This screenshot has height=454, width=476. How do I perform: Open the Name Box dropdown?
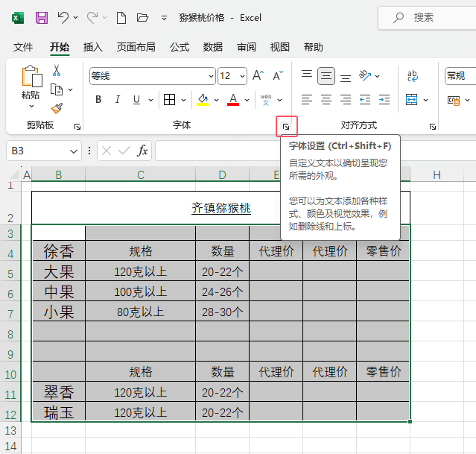[x=74, y=151]
